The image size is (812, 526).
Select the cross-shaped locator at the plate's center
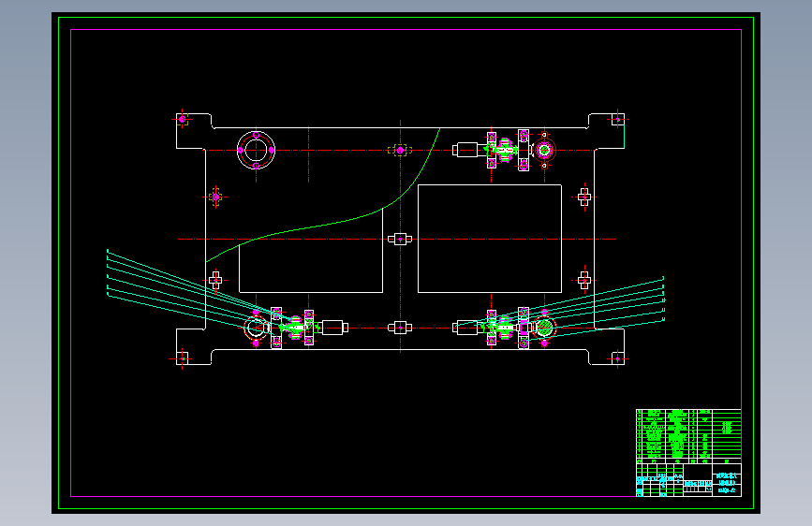click(400, 240)
